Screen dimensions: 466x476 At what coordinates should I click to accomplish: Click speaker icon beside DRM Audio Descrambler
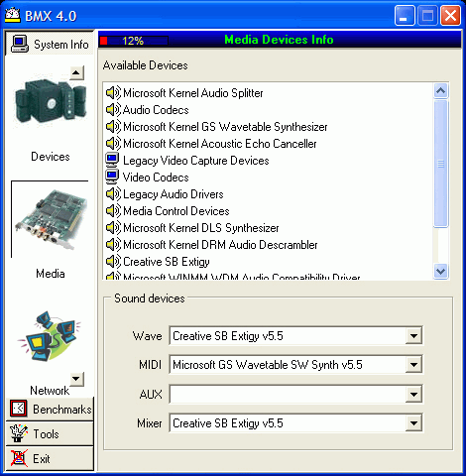pos(113,245)
